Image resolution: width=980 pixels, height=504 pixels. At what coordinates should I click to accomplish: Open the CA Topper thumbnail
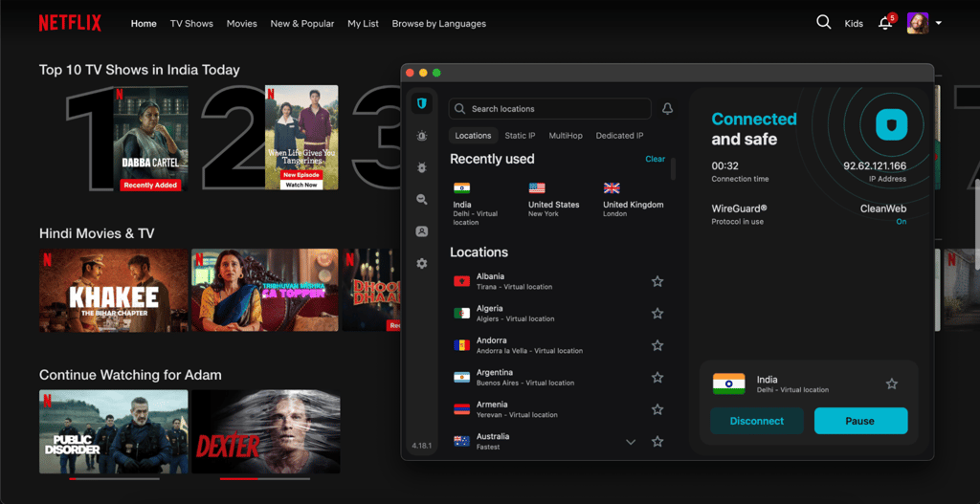point(265,291)
